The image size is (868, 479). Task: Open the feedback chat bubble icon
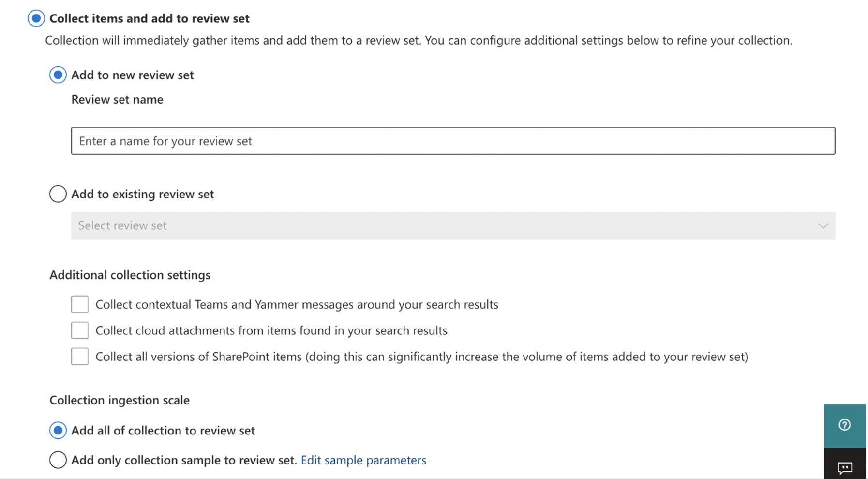[844, 467]
